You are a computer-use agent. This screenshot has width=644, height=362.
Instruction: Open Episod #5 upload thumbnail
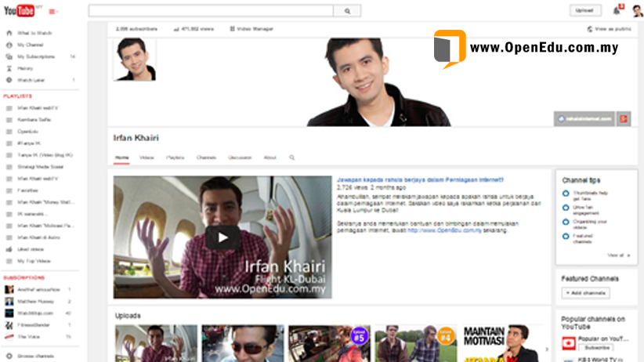[x=329, y=343]
